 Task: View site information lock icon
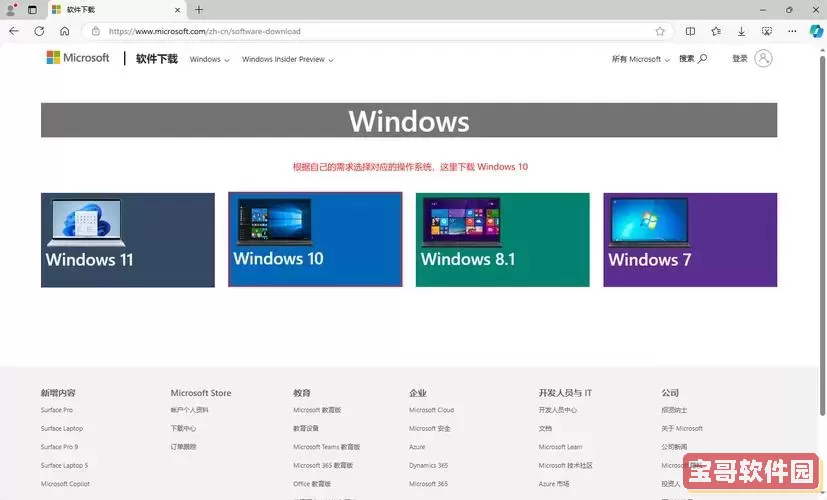(x=95, y=31)
